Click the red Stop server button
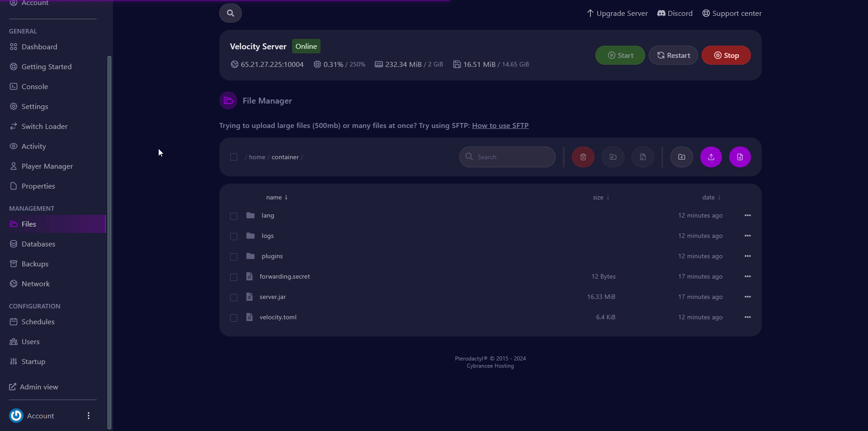The height and width of the screenshot is (431, 868). (x=726, y=55)
